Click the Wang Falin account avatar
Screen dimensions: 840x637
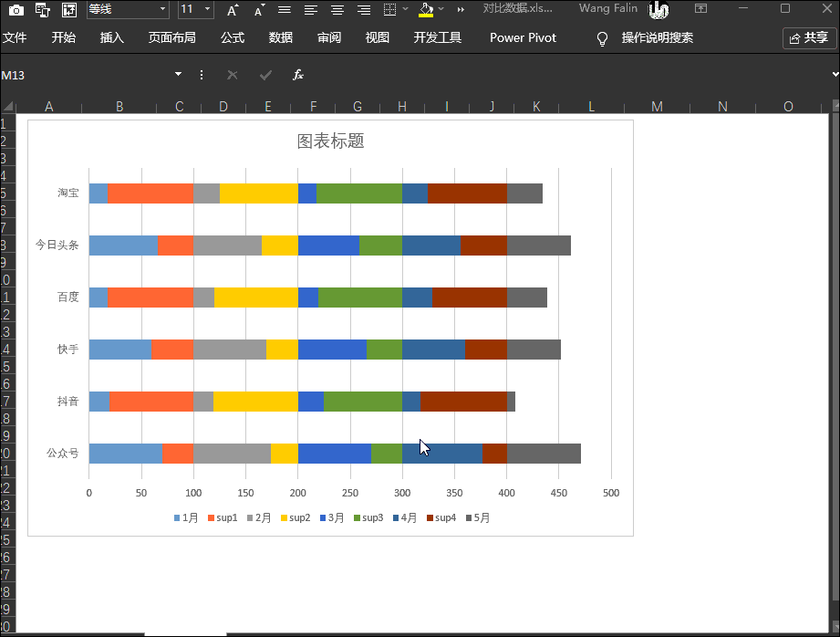click(659, 9)
